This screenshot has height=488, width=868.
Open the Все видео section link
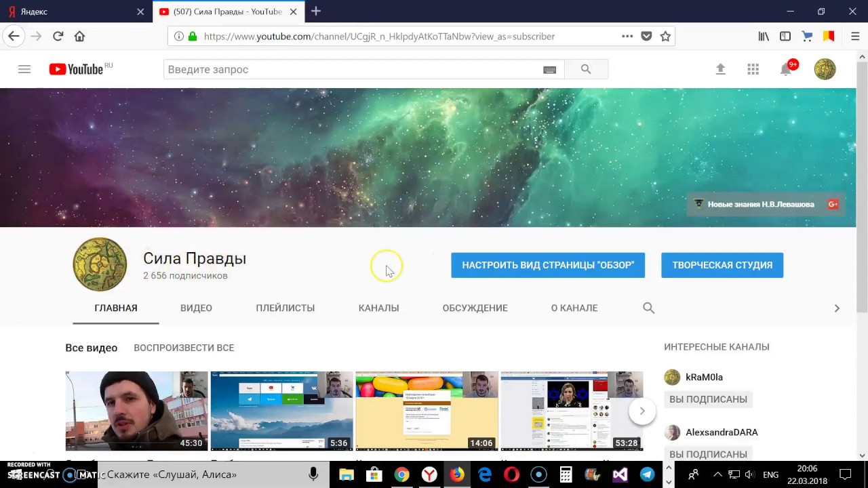91,348
